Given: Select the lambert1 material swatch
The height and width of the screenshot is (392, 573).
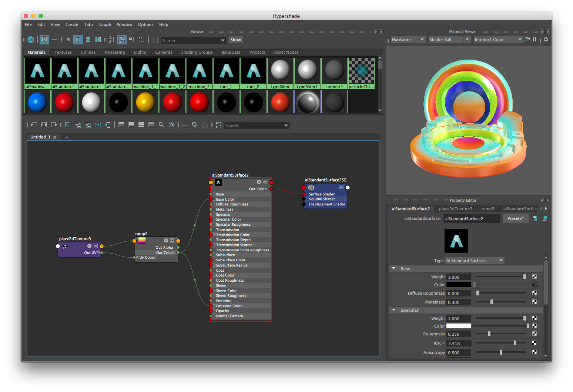Looking at the screenshot, I should (x=334, y=74).
